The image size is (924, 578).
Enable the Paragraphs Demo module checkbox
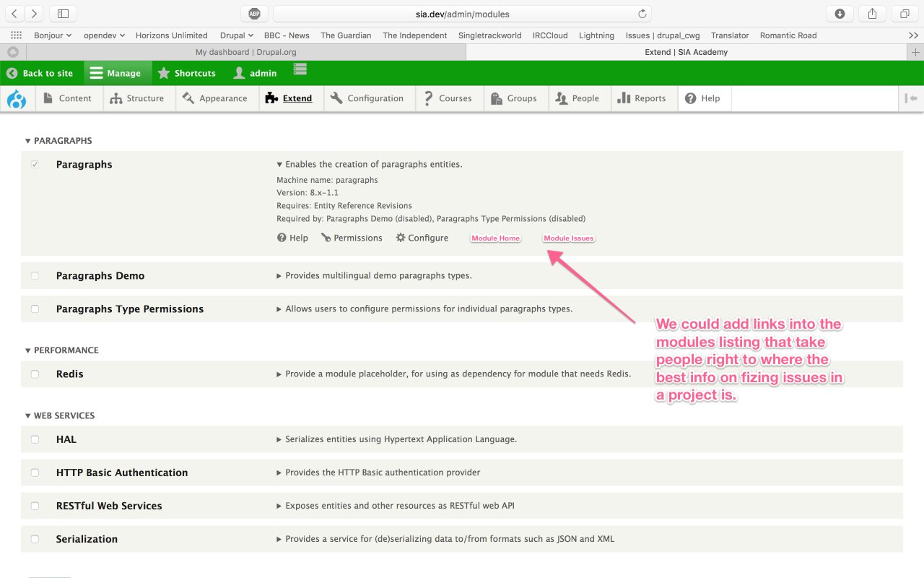pyautogui.click(x=35, y=276)
